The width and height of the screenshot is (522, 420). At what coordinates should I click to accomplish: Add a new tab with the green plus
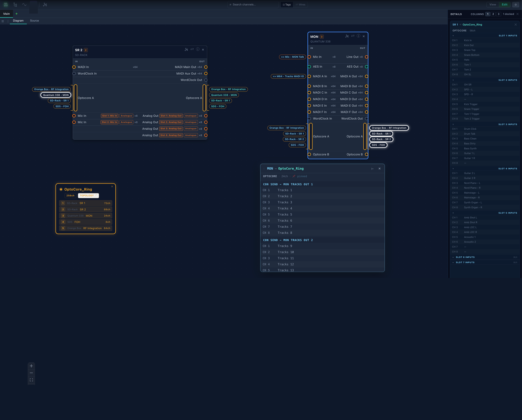[16, 14]
